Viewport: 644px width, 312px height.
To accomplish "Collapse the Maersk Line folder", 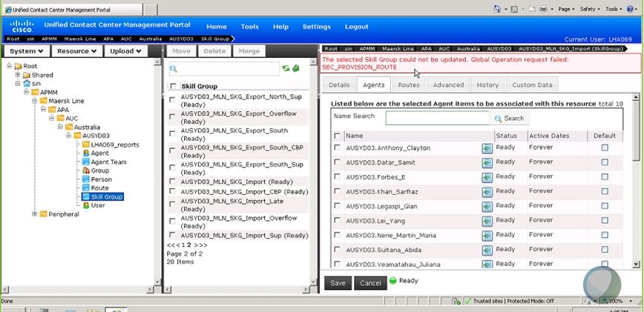I will pyautogui.click(x=34, y=101).
